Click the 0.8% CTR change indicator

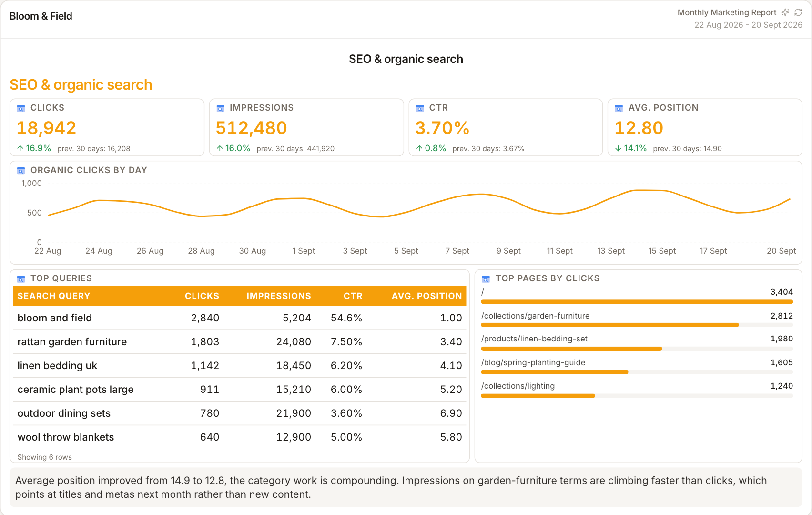click(x=431, y=148)
